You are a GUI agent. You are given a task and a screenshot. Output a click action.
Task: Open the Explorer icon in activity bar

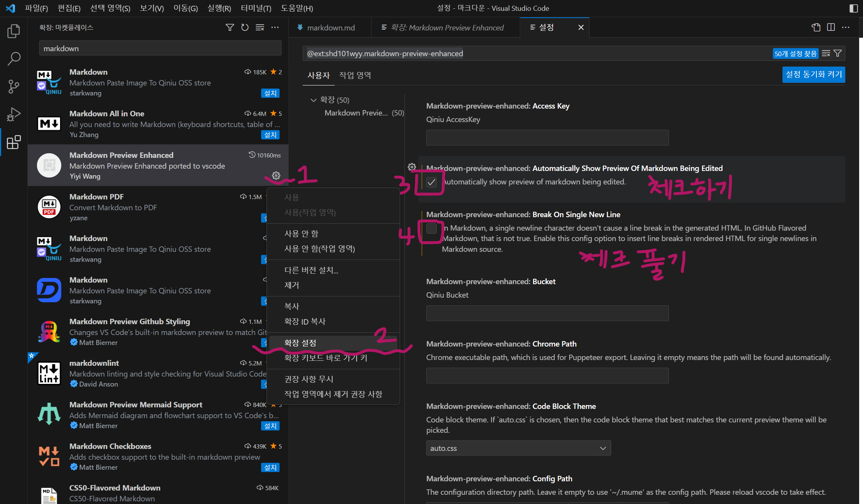coord(14,31)
